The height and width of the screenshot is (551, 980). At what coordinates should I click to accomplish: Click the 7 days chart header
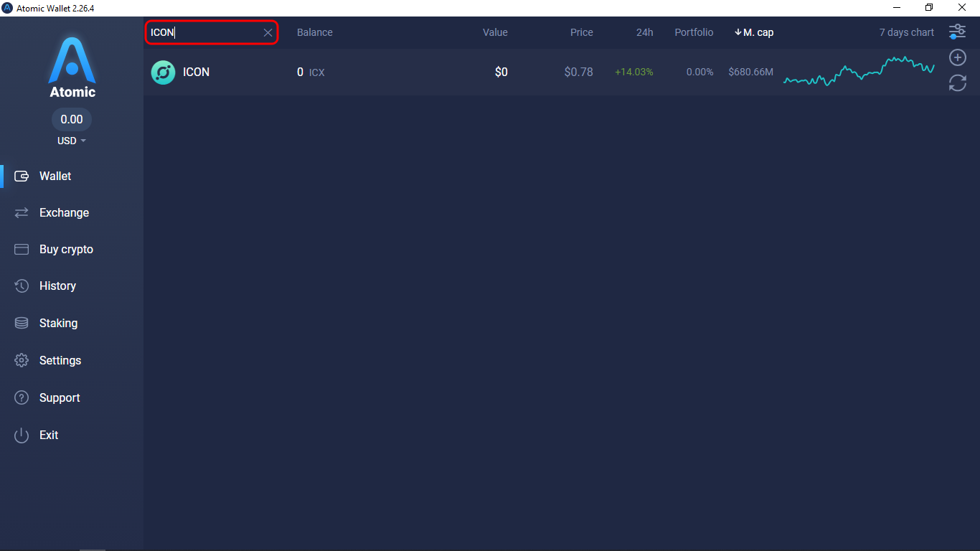[907, 32]
